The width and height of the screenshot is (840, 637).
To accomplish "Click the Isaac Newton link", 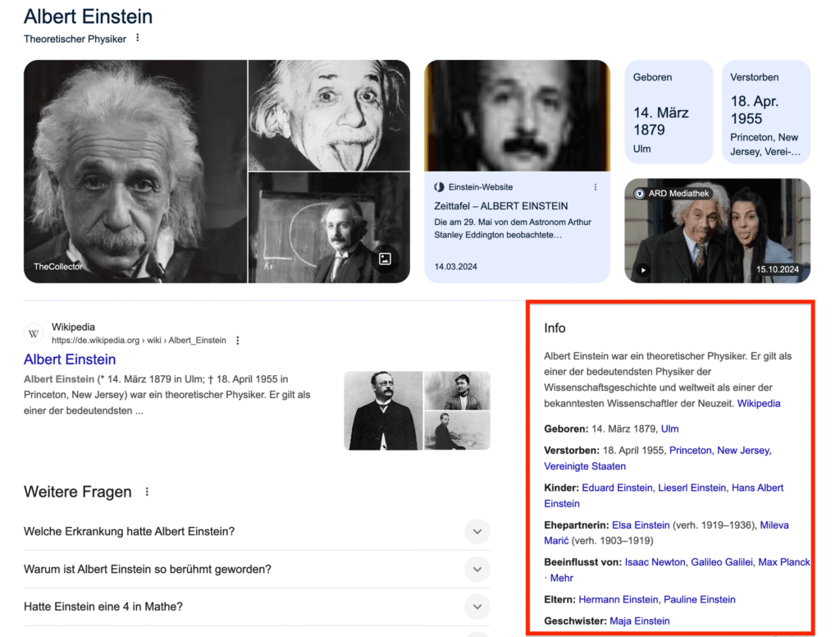I will 655,562.
